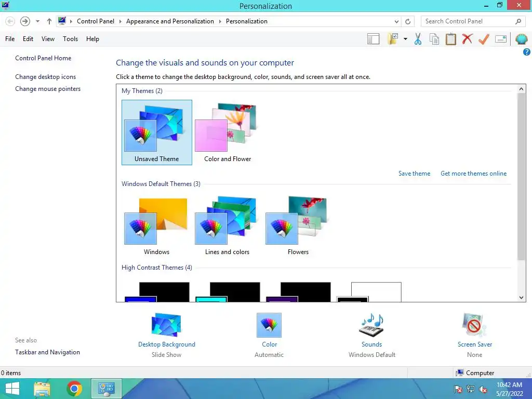Image resolution: width=532 pixels, height=399 pixels.
Task: Select the Flowers theme
Action: [x=298, y=225]
